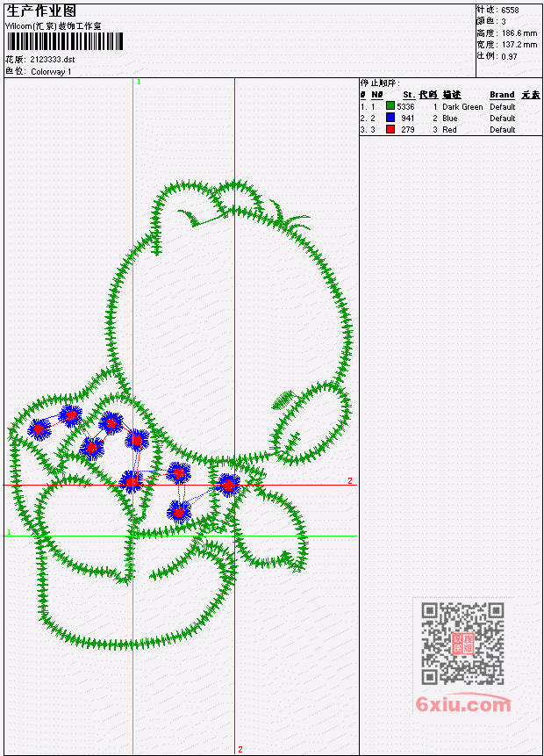
Task: Click the '元素' column header
Action: pyautogui.click(x=531, y=95)
